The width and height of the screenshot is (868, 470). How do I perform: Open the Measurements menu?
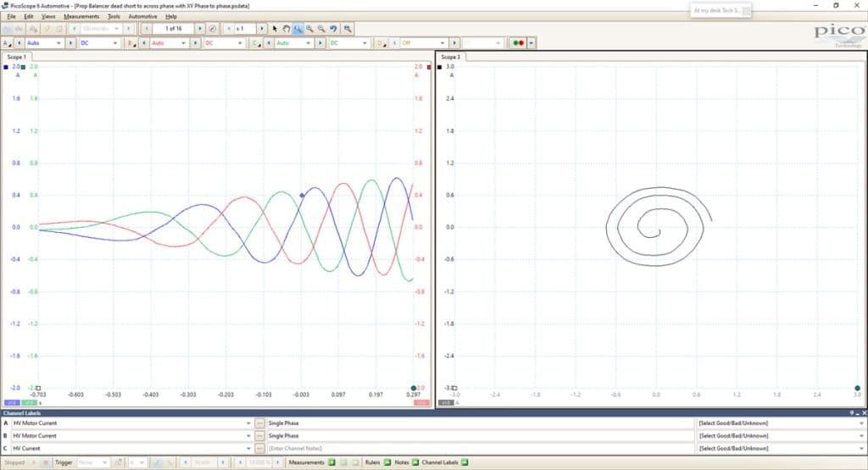coord(81,17)
